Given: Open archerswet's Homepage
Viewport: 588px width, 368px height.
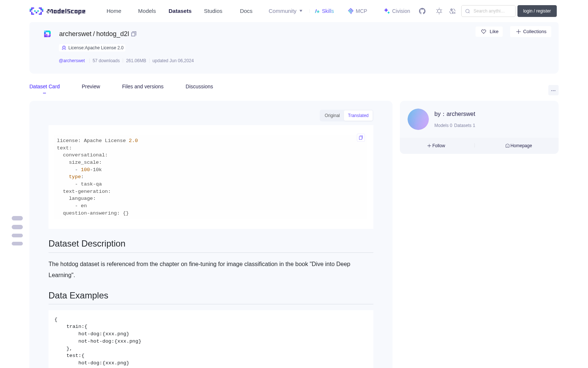Looking at the screenshot, I should coord(519,146).
